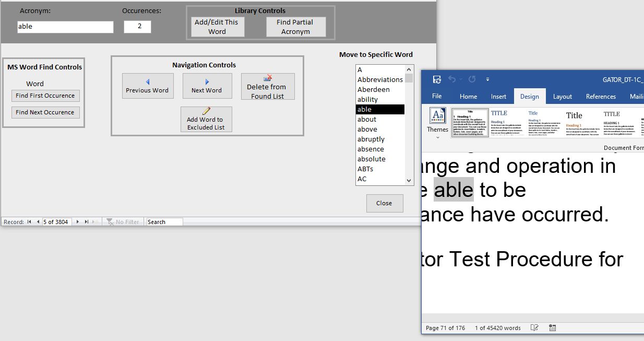
Task: Click the Acronym text field
Action: (x=65, y=27)
